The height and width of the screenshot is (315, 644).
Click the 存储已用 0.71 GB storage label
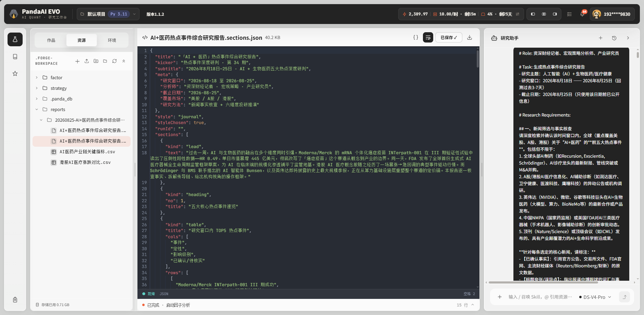tap(52, 305)
